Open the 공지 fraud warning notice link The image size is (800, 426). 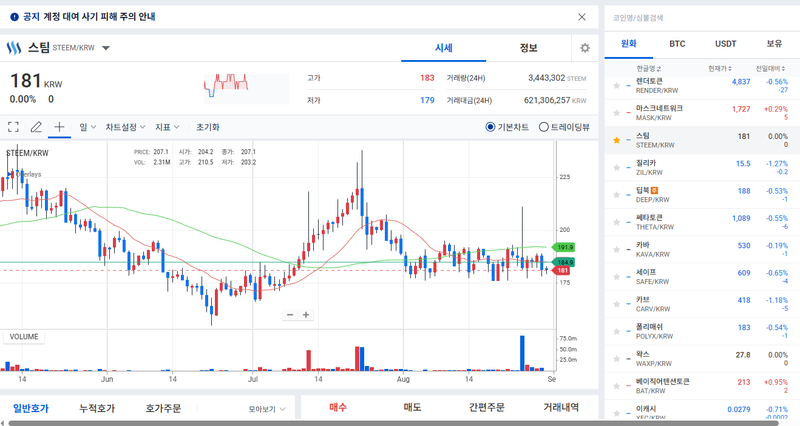(89, 17)
